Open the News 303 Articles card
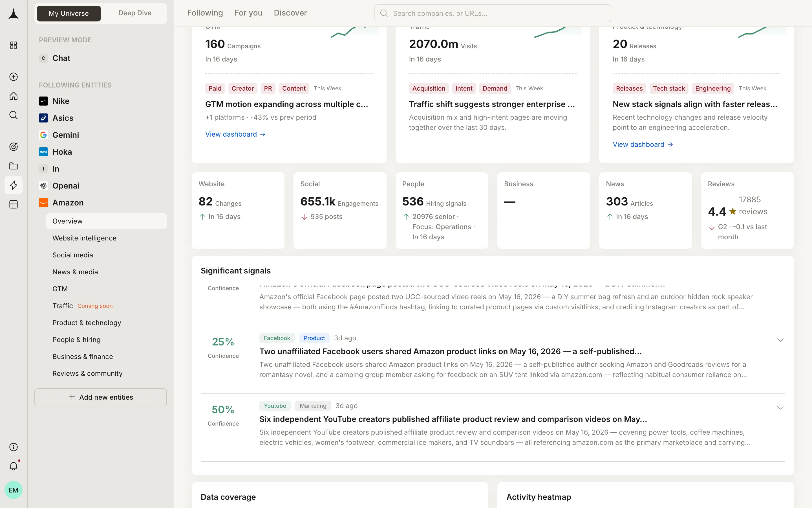 click(x=645, y=210)
